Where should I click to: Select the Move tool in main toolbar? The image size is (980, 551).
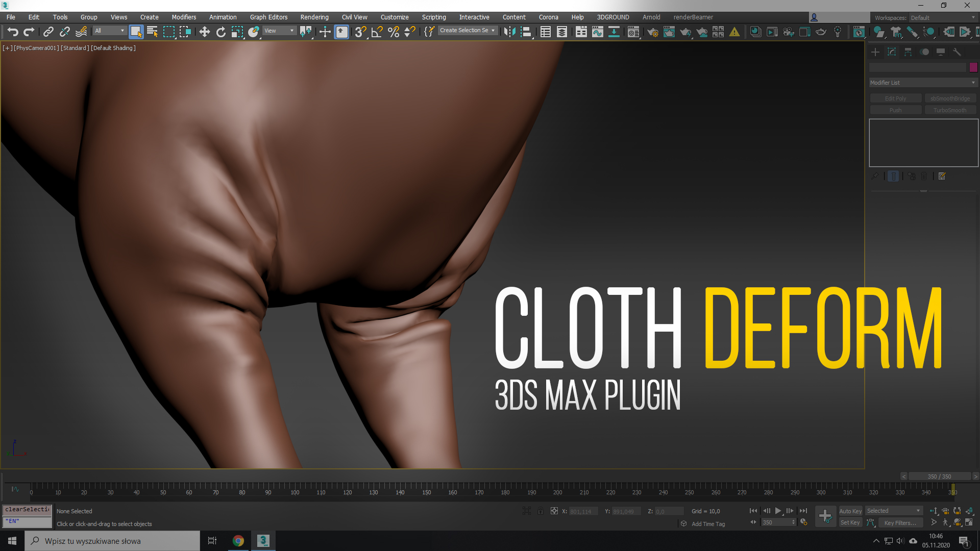(204, 32)
